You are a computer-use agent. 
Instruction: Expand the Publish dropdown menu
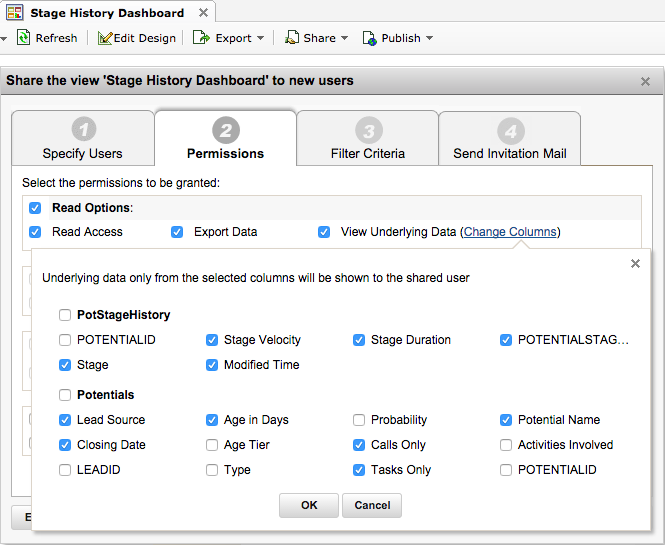coord(429,38)
